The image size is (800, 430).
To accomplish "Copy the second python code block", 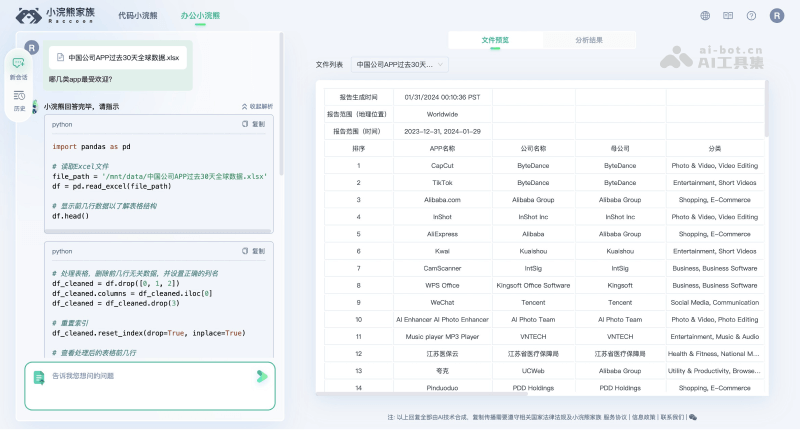I will pos(254,251).
